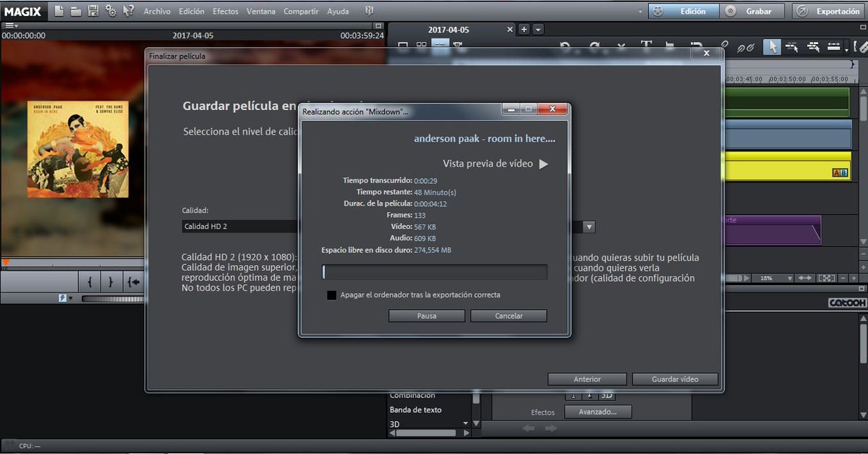Open the Ventana menu

click(x=260, y=12)
